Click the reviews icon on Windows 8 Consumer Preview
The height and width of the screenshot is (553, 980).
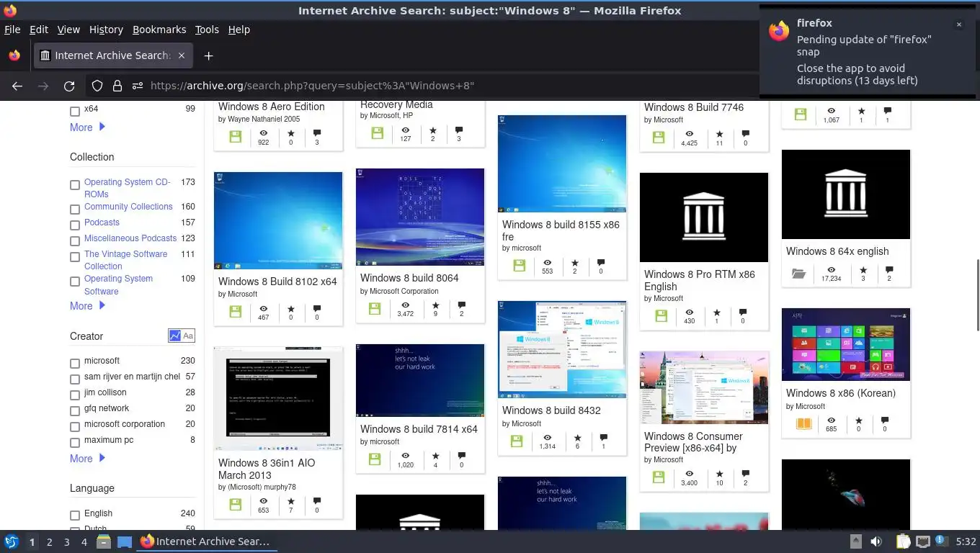point(746,474)
